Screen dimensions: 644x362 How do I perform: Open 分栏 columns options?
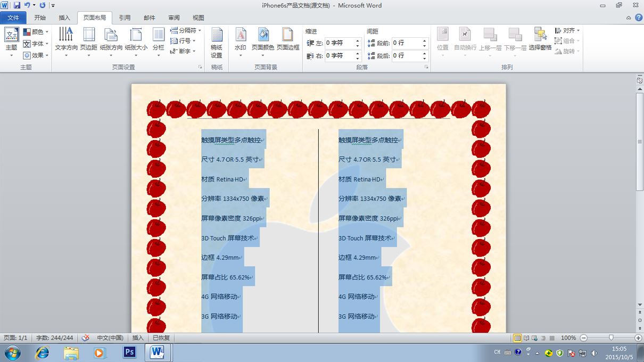pos(159,43)
